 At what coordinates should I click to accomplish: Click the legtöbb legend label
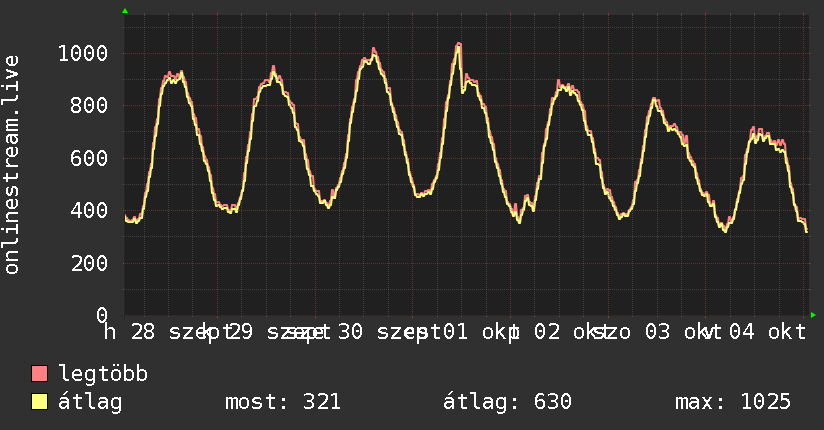pos(103,374)
